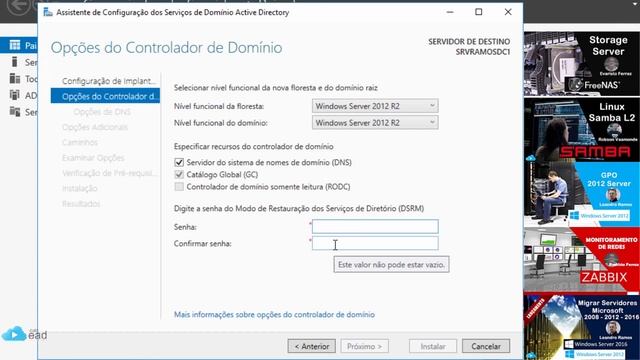The width and height of the screenshot is (640, 360).
Task: Select the Resultados step
Action: pos(81,204)
